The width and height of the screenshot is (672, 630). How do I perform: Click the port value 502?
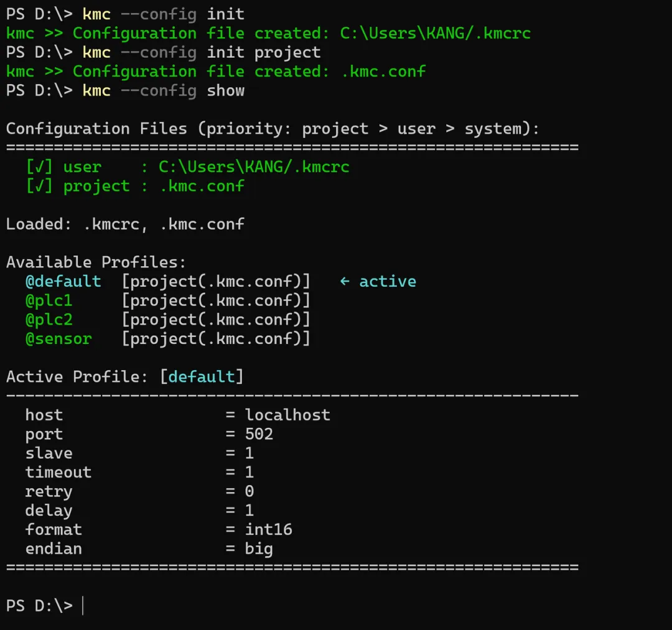(x=259, y=434)
